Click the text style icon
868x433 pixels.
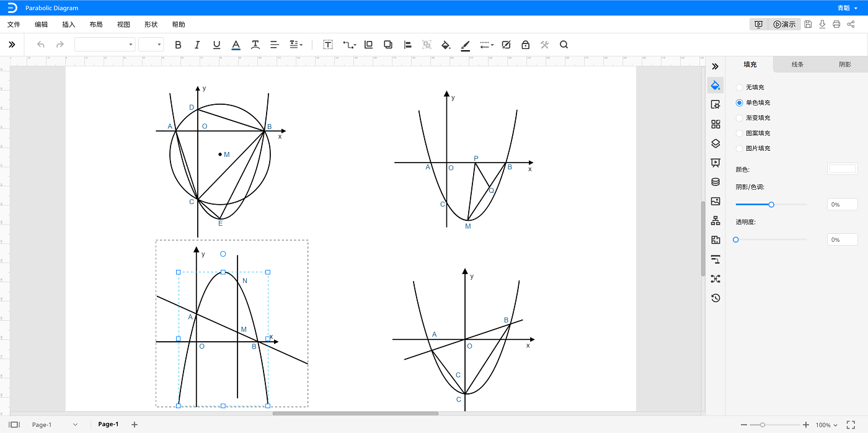(x=255, y=45)
